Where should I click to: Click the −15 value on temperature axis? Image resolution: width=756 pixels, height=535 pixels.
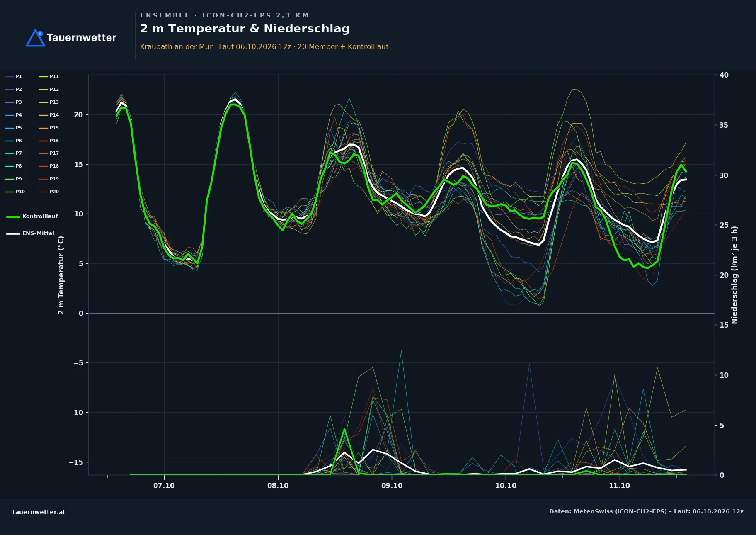[76, 462]
